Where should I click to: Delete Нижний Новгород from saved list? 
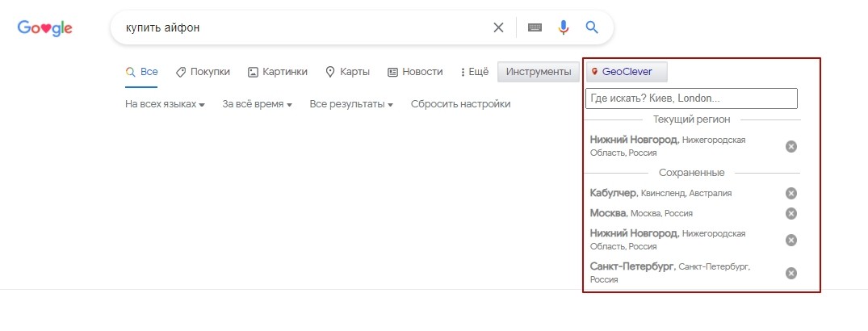pyautogui.click(x=791, y=240)
